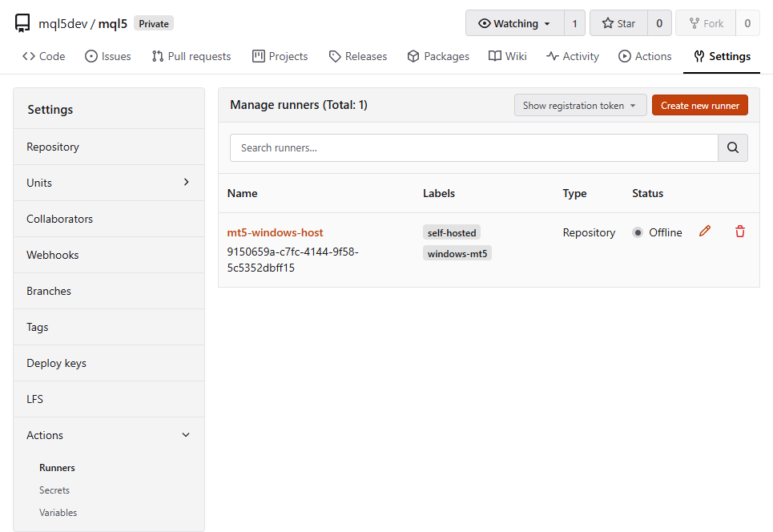Click the self-hosted label
The height and width of the screenshot is (532, 773).
click(x=452, y=232)
